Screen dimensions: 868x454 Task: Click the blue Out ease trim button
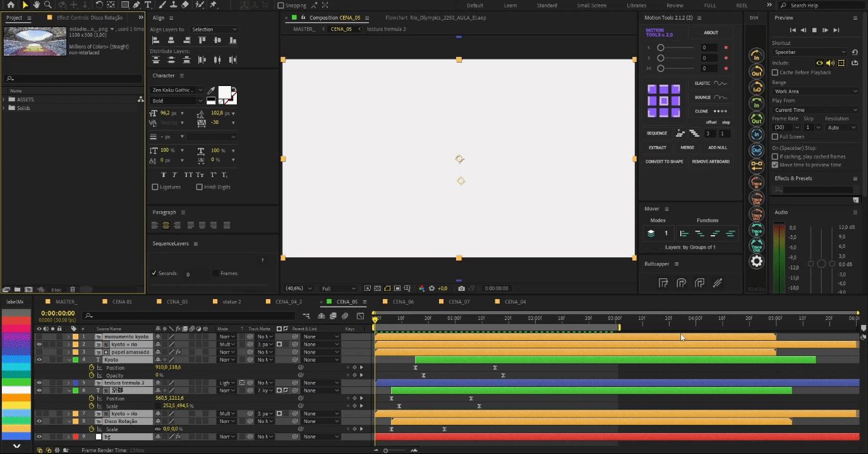point(756,150)
